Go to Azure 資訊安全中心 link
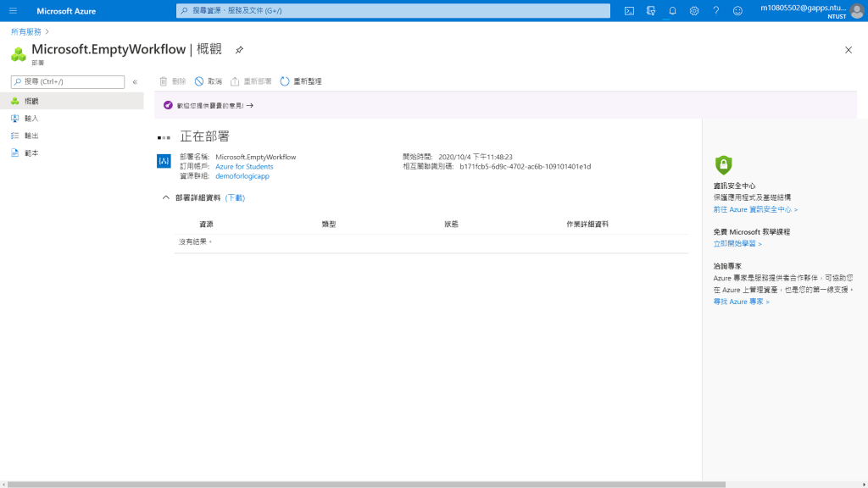Screen dimensions: 868x488 [x=755, y=210]
